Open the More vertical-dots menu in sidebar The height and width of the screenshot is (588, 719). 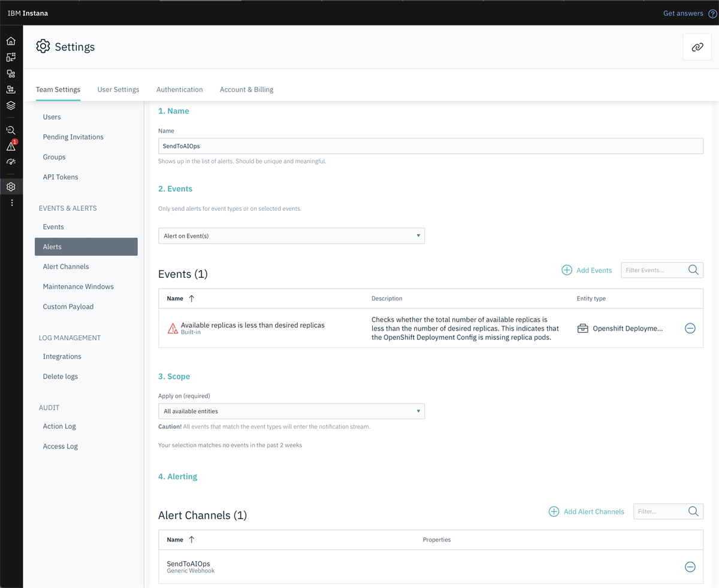(11, 203)
